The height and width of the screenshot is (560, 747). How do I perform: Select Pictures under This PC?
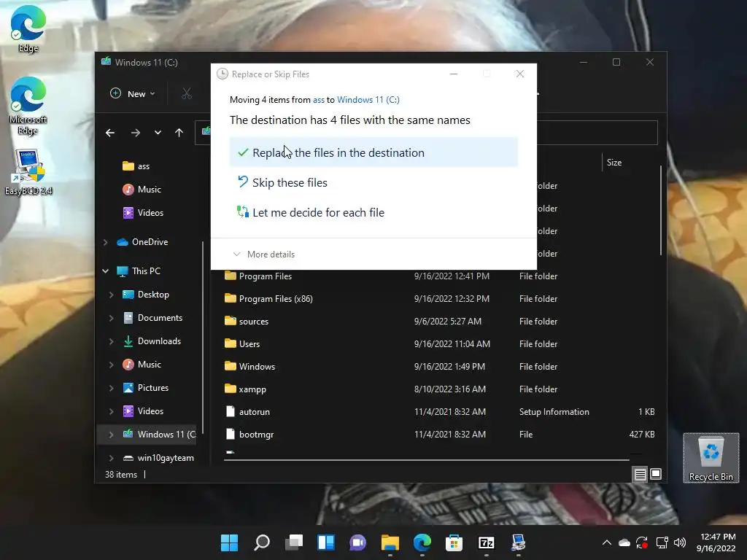pyautogui.click(x=145, y=388)
